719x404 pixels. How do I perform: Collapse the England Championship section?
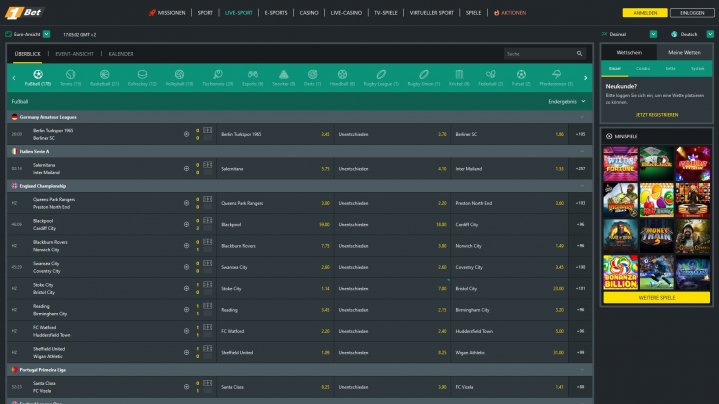tap(582, 186)
